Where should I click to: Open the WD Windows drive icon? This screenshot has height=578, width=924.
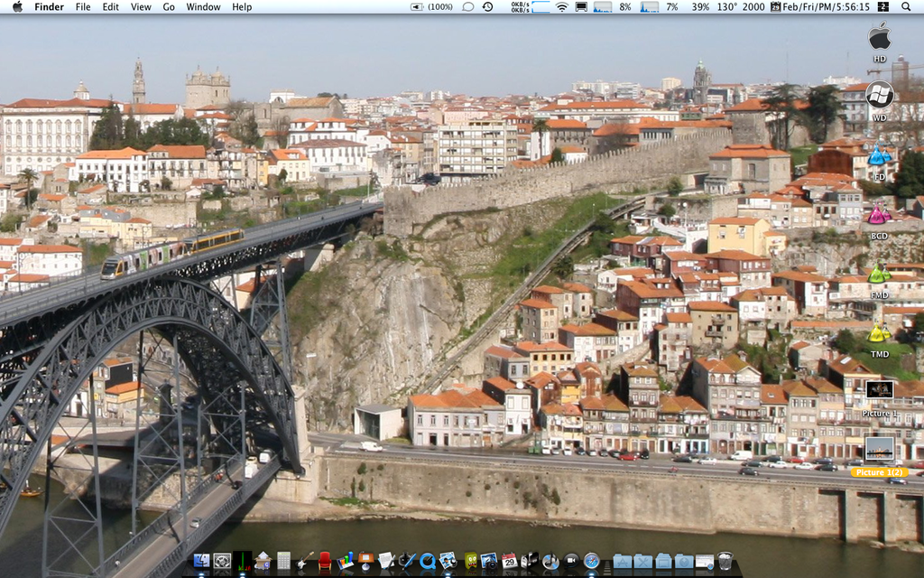pyautogui.click(x=879, y=96)
